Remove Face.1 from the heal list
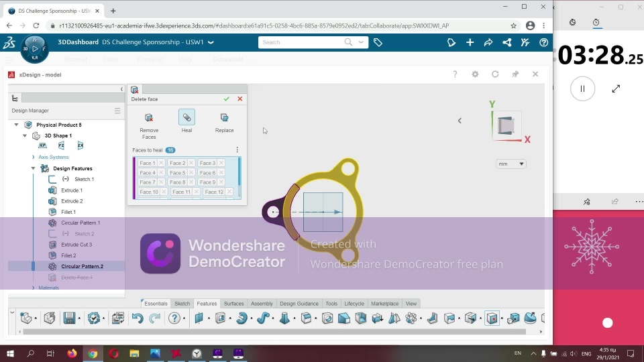 161,163
